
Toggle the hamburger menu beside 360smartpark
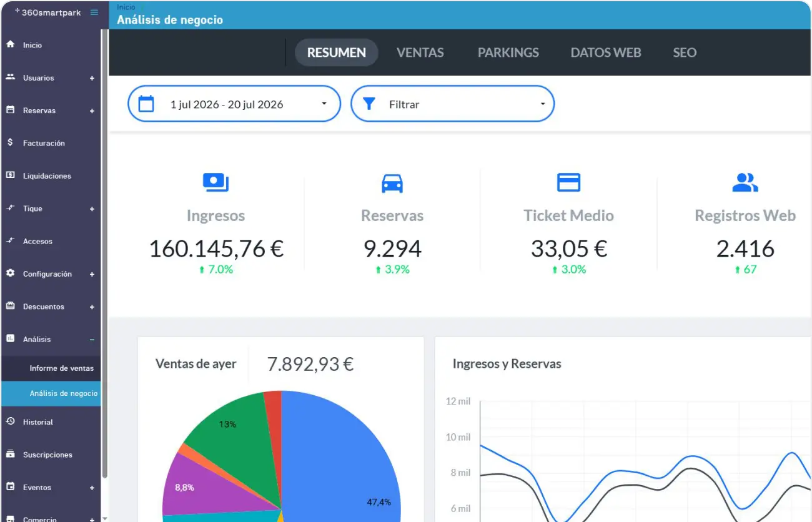94,12
